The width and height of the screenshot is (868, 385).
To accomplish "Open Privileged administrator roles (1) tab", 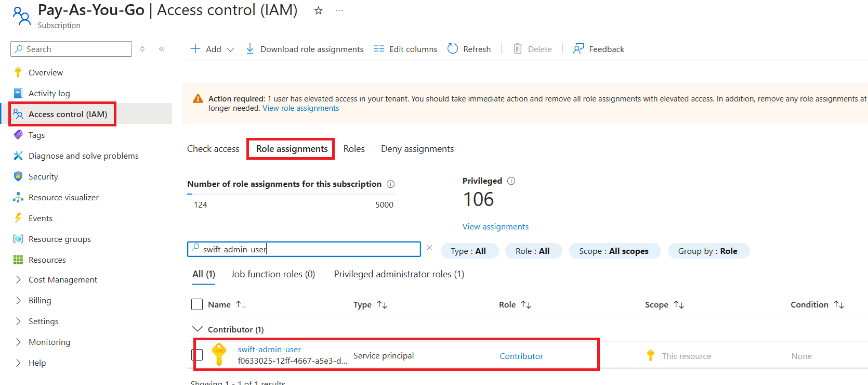I will (x=399, y=274).
